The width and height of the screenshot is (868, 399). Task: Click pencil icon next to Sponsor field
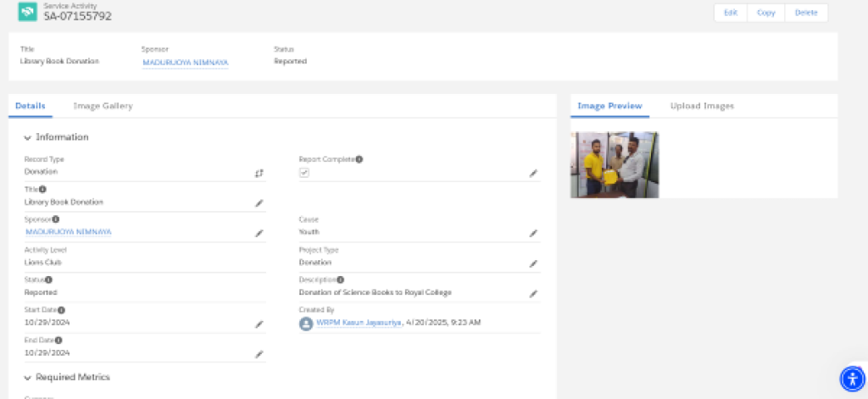pyautogui.click(x=259, y=234)
